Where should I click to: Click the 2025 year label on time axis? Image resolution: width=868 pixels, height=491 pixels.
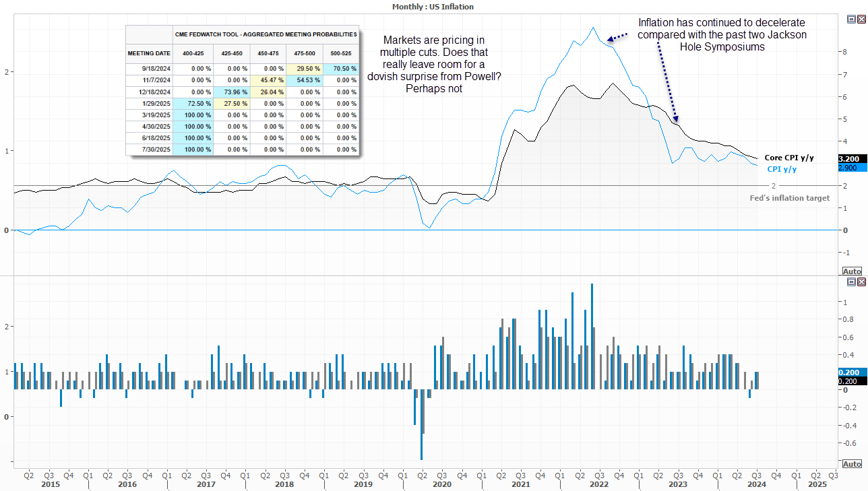[816, 484]
